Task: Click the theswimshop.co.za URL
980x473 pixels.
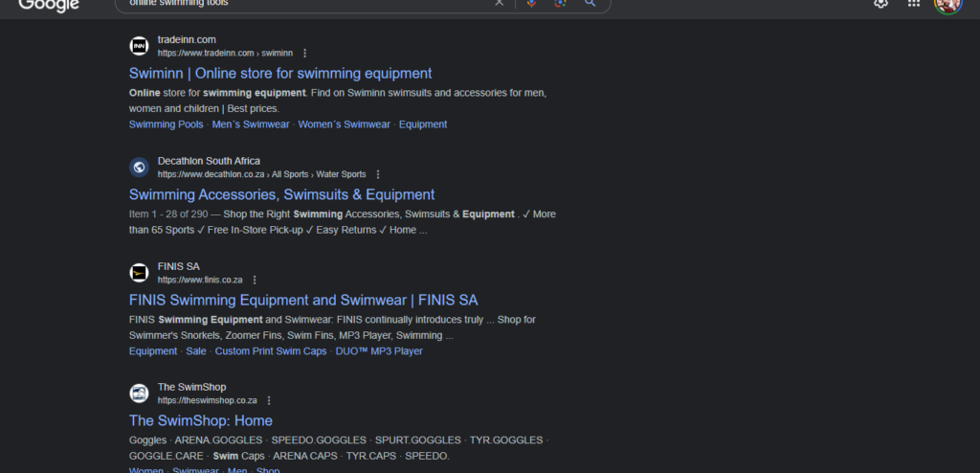Action: (x=207, y=400)
